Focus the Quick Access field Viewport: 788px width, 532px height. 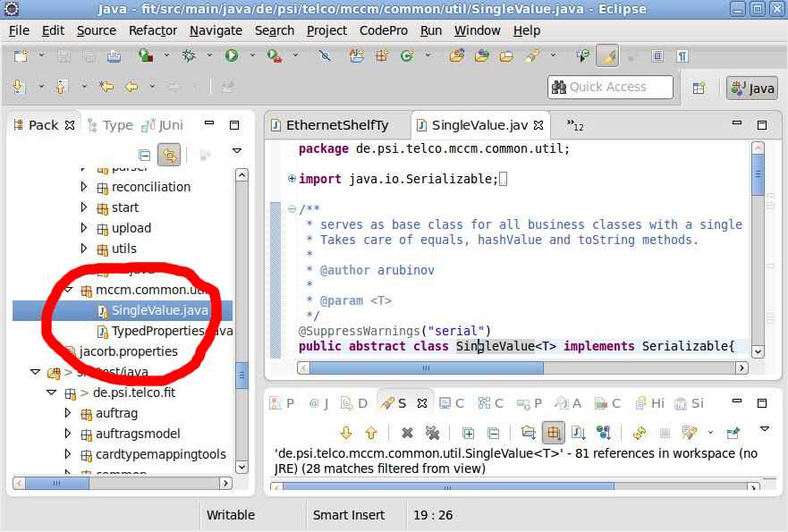coord(611,87)
